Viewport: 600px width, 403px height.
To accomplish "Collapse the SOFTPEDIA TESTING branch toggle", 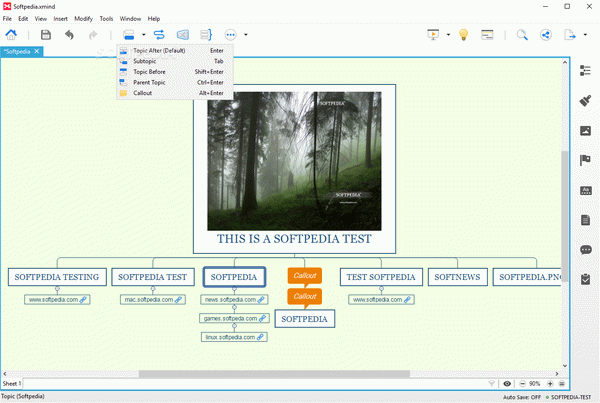I will (x=57, y=289).
